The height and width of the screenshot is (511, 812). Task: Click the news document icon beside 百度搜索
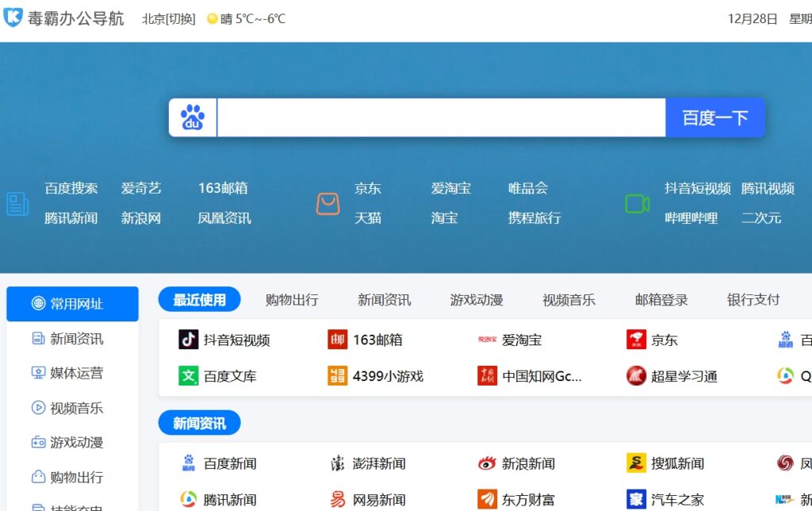point(17,204)
